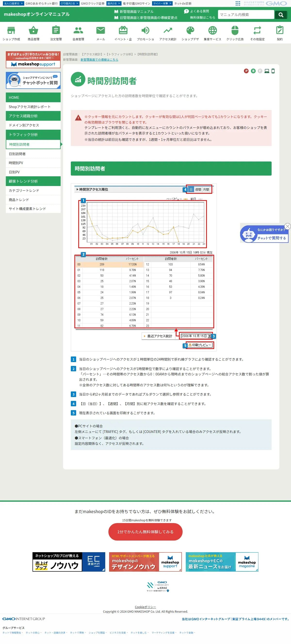Open GMOあおぞらネット銀行 top link
291x644 pixels.
point(41,3)
